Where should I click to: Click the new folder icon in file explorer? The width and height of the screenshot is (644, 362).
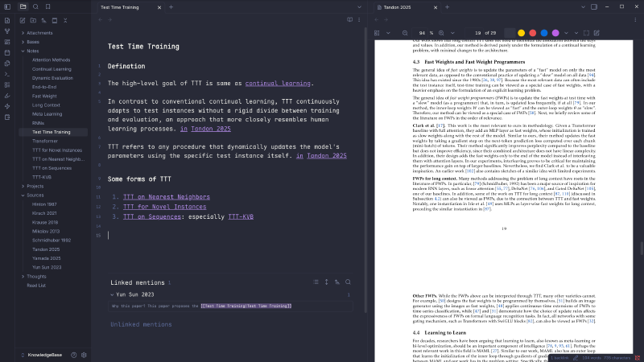tap(33, 21)
